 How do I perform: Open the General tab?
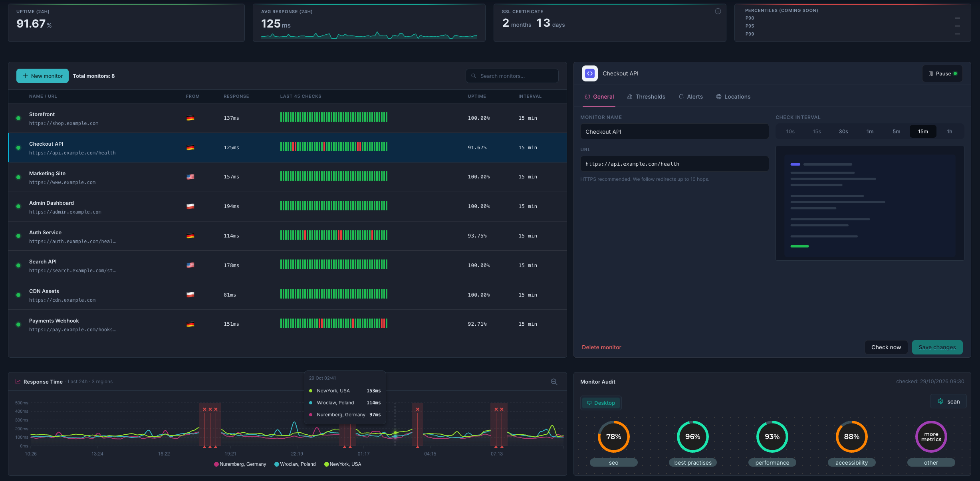tap(599, 97)
